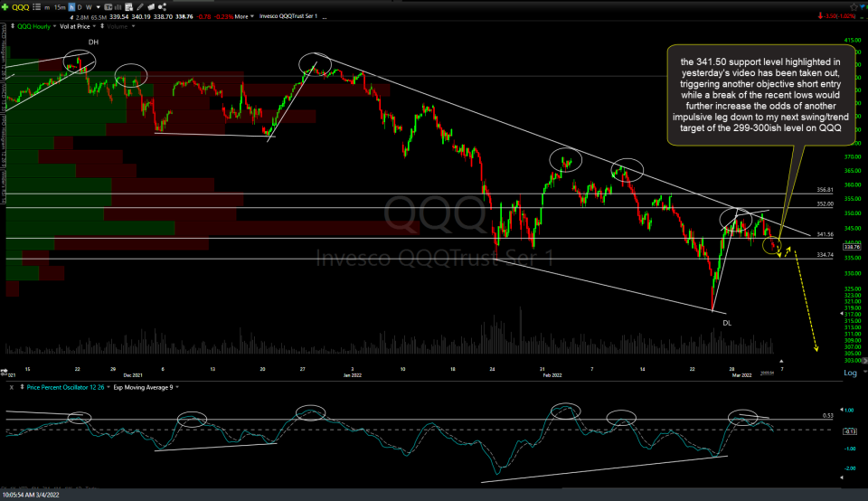Click the green plus add-symbol icon

(x=5, y=7)
